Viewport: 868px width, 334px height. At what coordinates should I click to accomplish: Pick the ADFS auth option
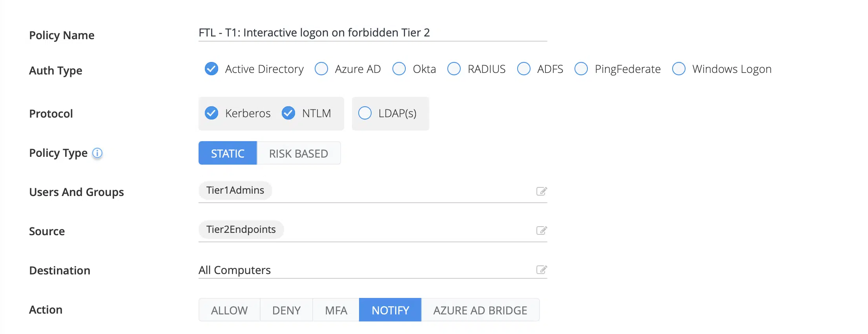click(x=524, y=69)
